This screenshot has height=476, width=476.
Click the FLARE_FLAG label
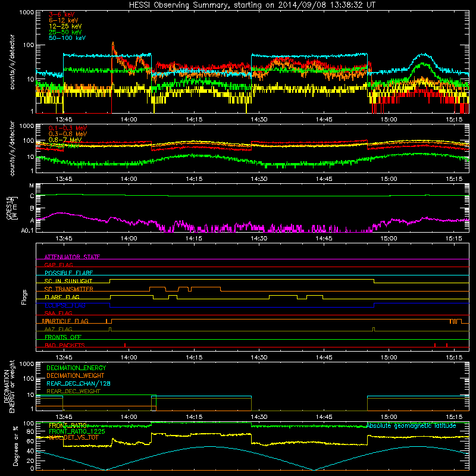click(x=62, y=297)
